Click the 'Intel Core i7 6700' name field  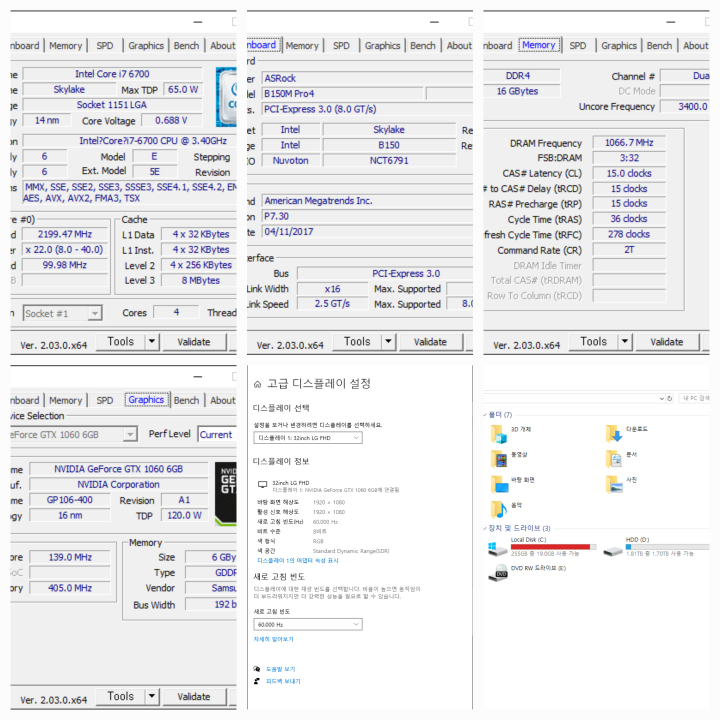[112, 74]
